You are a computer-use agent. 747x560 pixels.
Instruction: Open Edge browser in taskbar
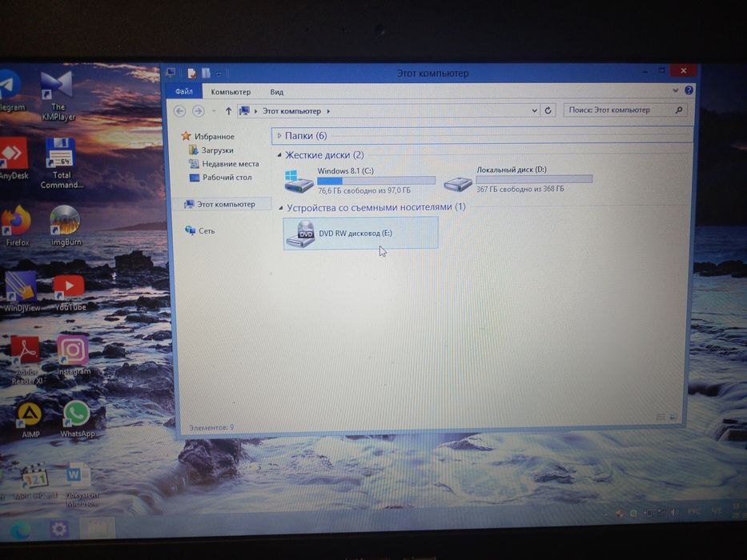pyautogui.click(x=21, y=530)
